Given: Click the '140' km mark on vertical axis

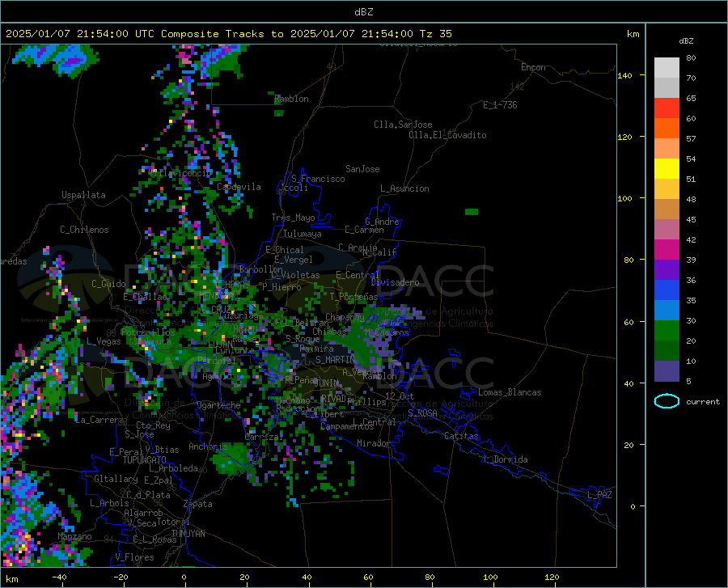Looking at the screenshot, I should point(624,75).
